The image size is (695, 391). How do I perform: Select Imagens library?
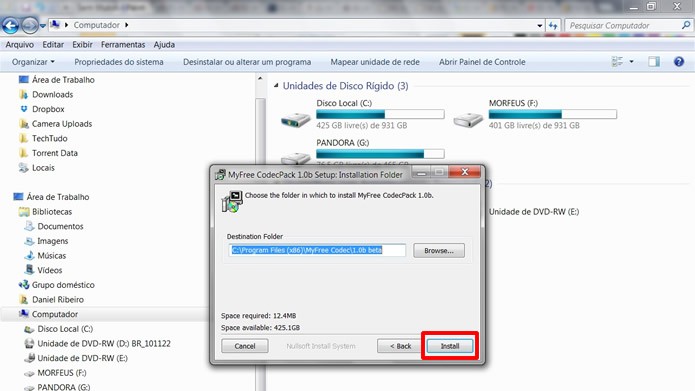click(53, 241)
